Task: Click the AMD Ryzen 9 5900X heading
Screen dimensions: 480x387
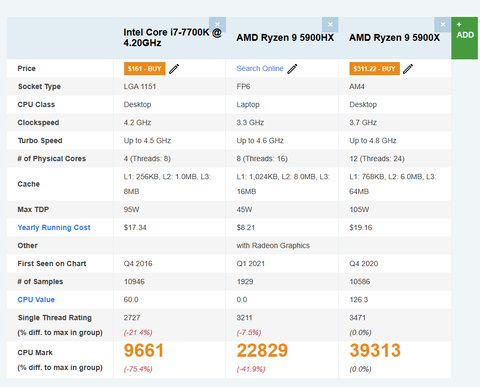Action: (x=394, y=38)
